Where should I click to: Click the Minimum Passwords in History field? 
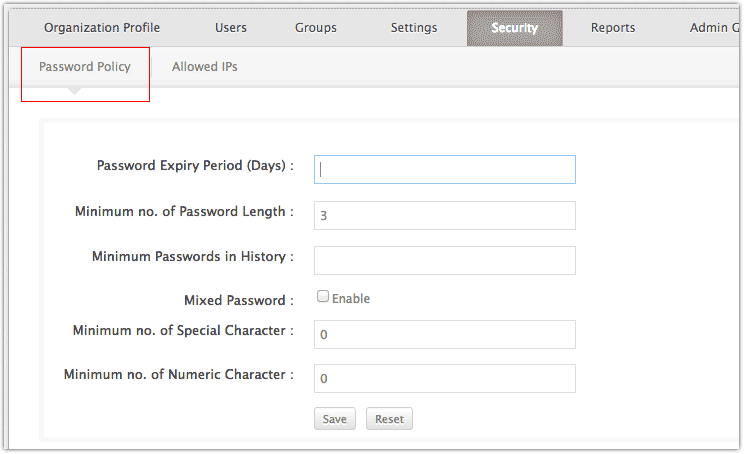[445, 260]
